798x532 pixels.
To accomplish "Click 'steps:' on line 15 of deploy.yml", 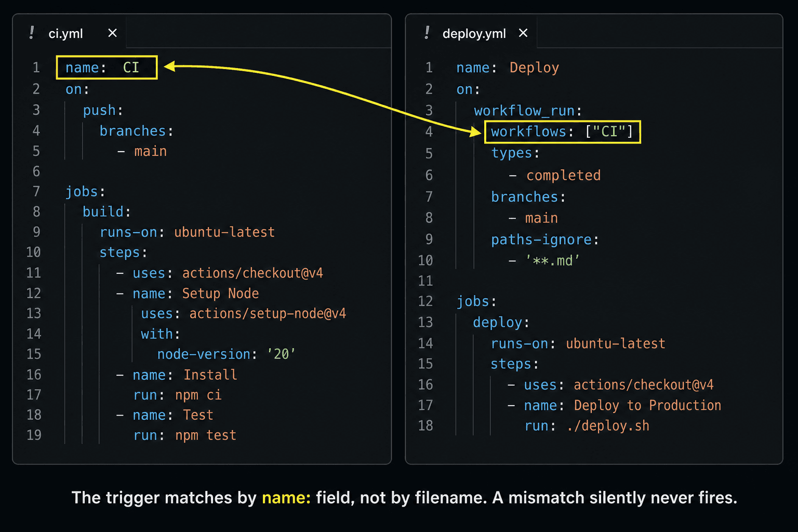I will click(x=515, y=364).
